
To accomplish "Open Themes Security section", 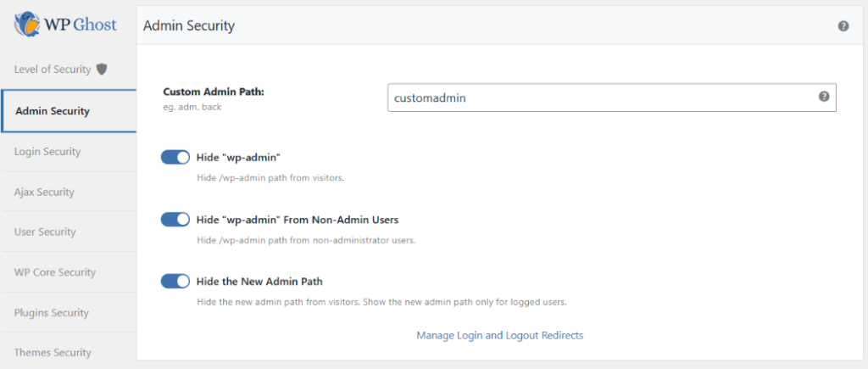I will (x=68, y=352).
